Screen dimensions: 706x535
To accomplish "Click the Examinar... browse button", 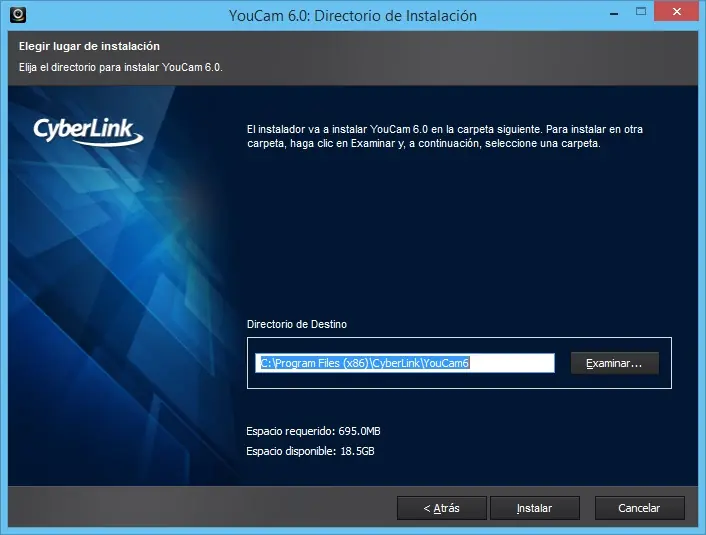I will (x=615, y=363).
